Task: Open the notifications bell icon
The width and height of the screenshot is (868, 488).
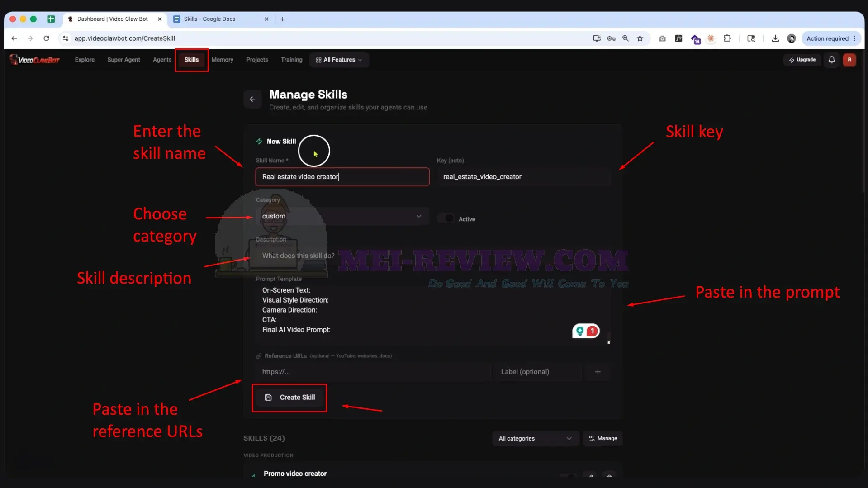Action: (x=831, y=60)
